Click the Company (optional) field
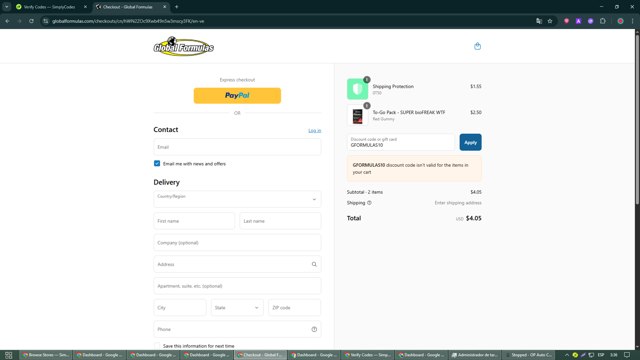This screenshot has width=640, height=360. click(237, 242)
